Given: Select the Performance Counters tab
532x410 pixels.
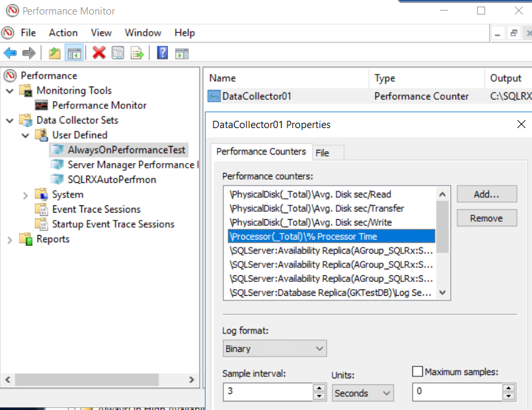Looking at the screenshot, I should tap(261, 151).
